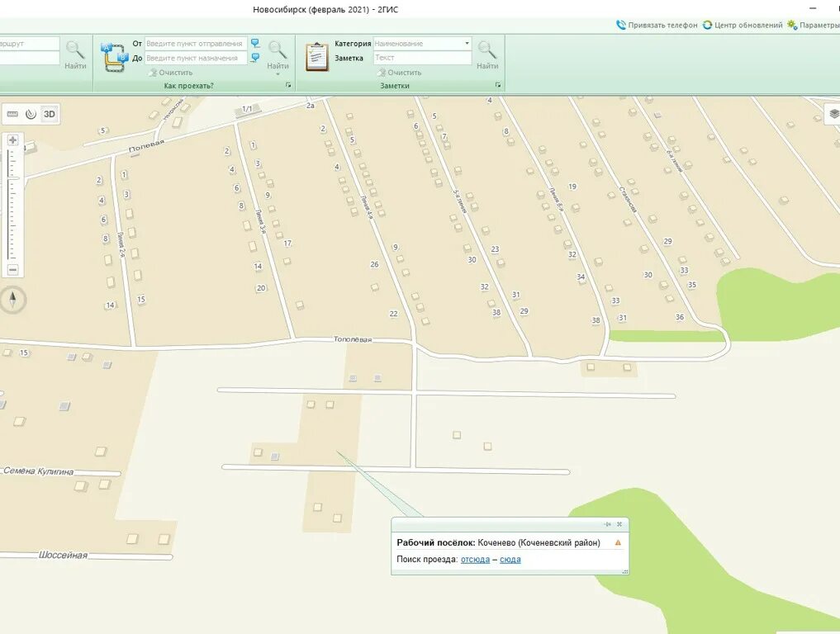The image size is (840, 634).
Task: Click house number 22 on the map
Action: click(394, 314)
